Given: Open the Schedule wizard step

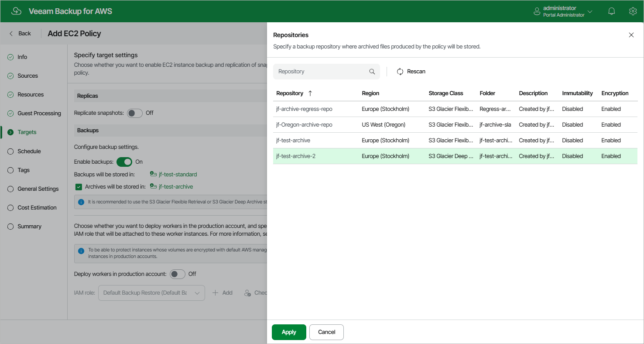Looking at the screenshot, I should point(29,151).
